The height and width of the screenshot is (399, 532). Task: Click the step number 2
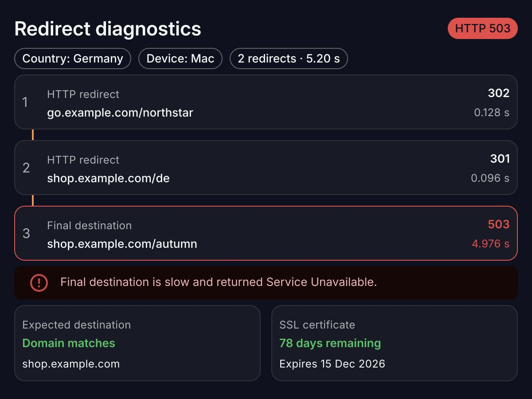click(26, 168)
